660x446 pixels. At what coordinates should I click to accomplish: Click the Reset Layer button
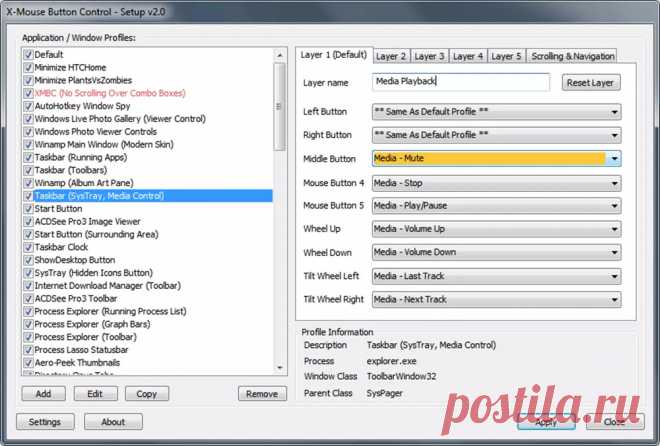(x=591, y=83)
